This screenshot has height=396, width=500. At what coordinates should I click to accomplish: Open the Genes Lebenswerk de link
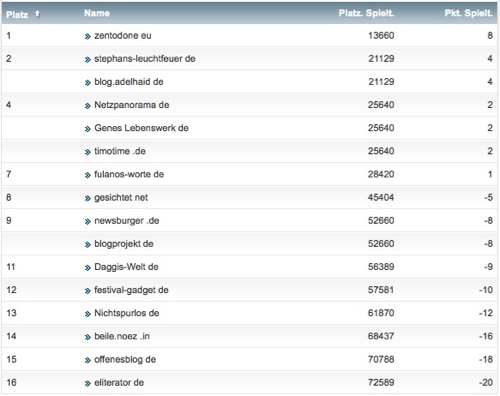point(141,128)
